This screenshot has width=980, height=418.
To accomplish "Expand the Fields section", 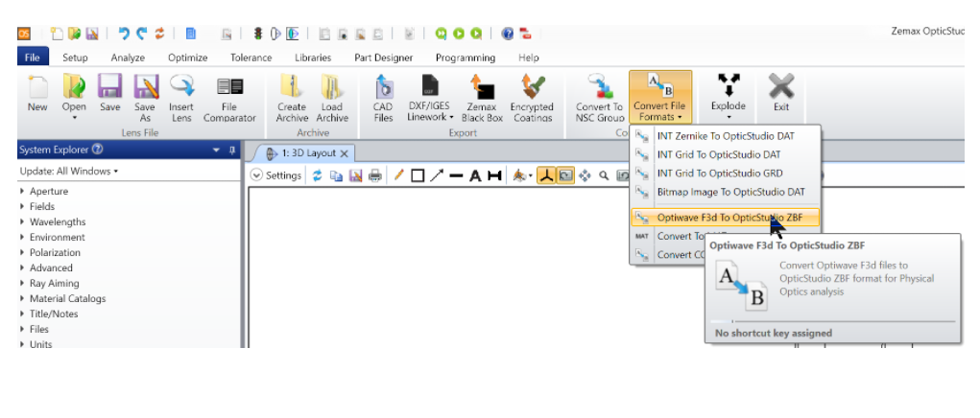I will [22, 206].
